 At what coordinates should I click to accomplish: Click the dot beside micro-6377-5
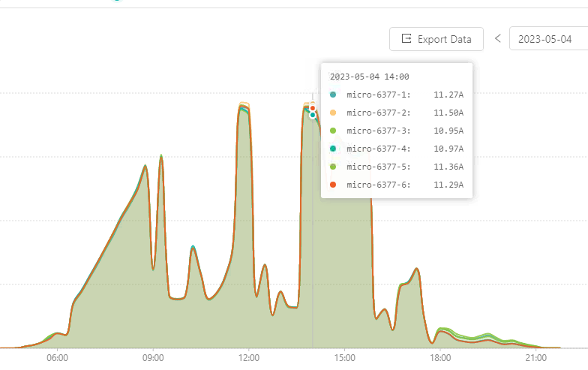333,167
